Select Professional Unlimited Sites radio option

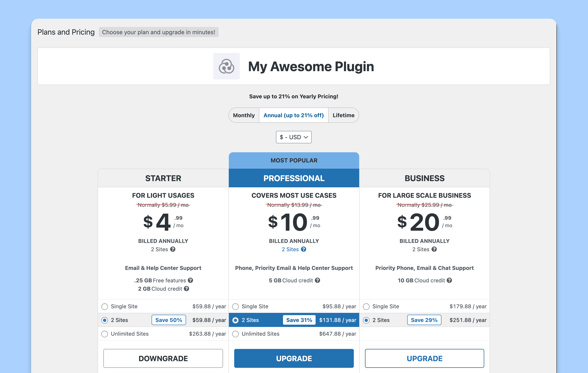pos(235,334)
